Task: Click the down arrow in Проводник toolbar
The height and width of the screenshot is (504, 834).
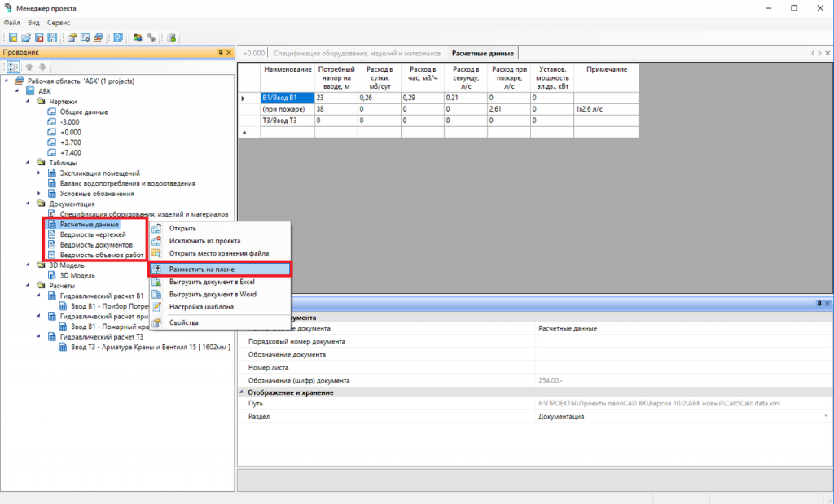Action: (x=42, y=67)
